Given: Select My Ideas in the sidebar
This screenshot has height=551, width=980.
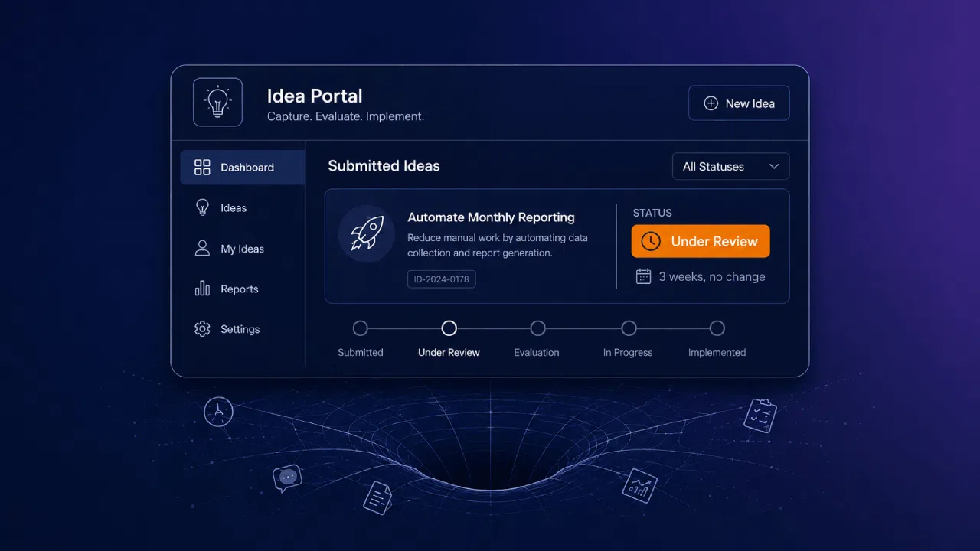Looking at the screenshot, I should (242, 249).
